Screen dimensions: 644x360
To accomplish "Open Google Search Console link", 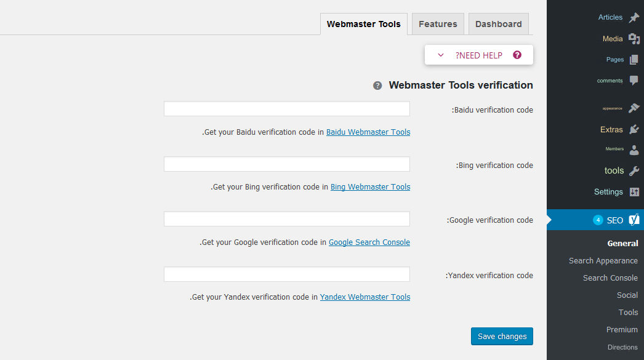I will click(x=369, y=242).
